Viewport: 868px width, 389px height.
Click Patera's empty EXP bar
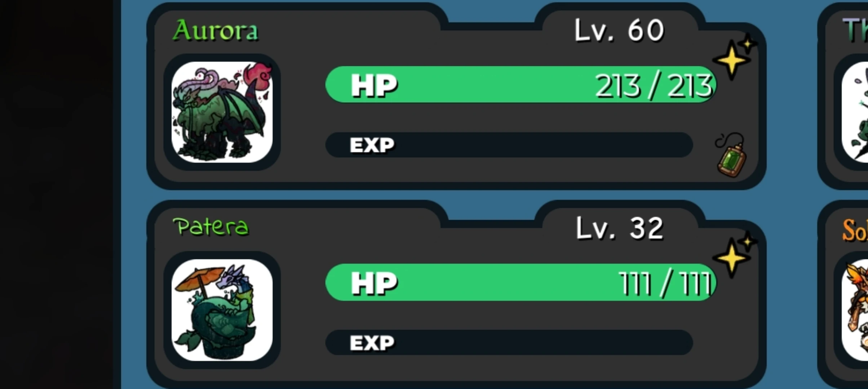click(x=509, y=343)
